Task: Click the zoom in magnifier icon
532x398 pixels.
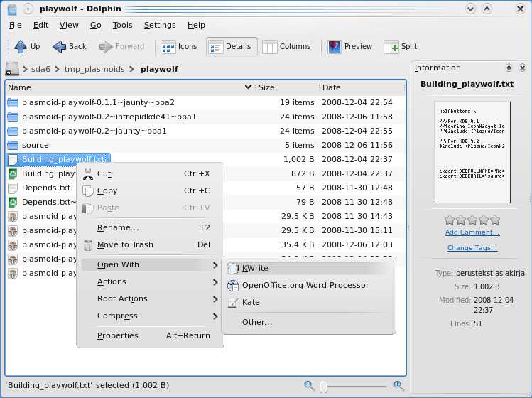Action: [398, 386]
